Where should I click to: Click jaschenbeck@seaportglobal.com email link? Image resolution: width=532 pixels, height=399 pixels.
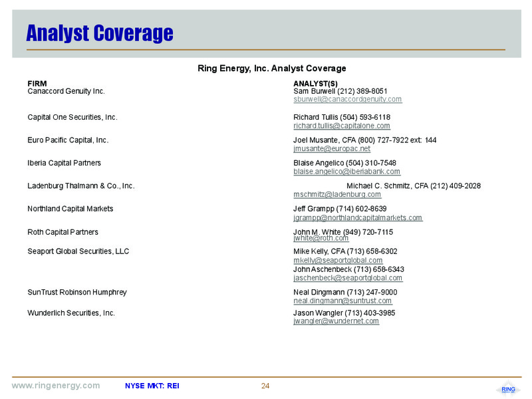click(x=348, y=278)
